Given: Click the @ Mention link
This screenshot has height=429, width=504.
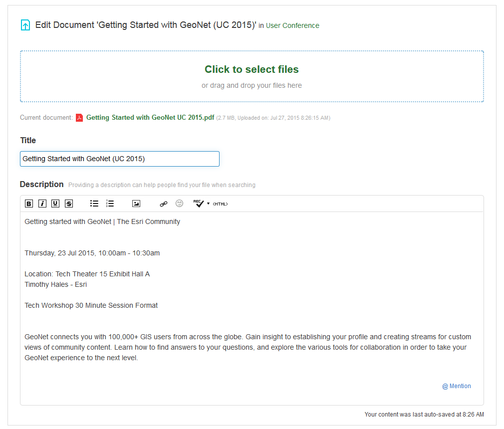Looking at the screenshot, I should 457,386.
